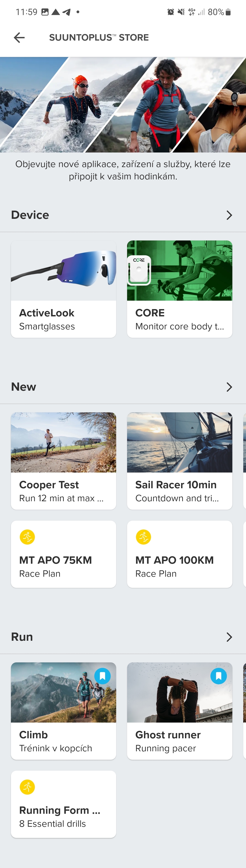Toggle the bookmark badge on Ghost runner card

coord(219,676)
